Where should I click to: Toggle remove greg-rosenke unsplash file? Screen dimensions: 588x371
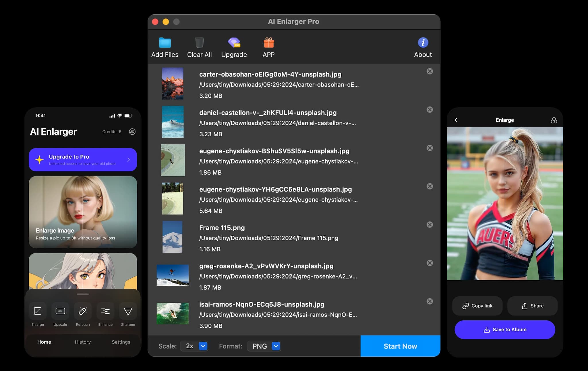tap(430, 262)
